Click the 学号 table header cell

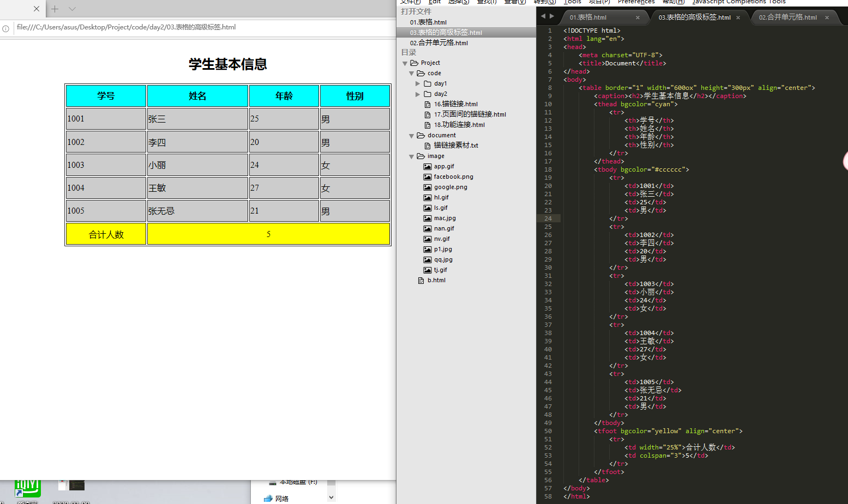click(106, 96)
